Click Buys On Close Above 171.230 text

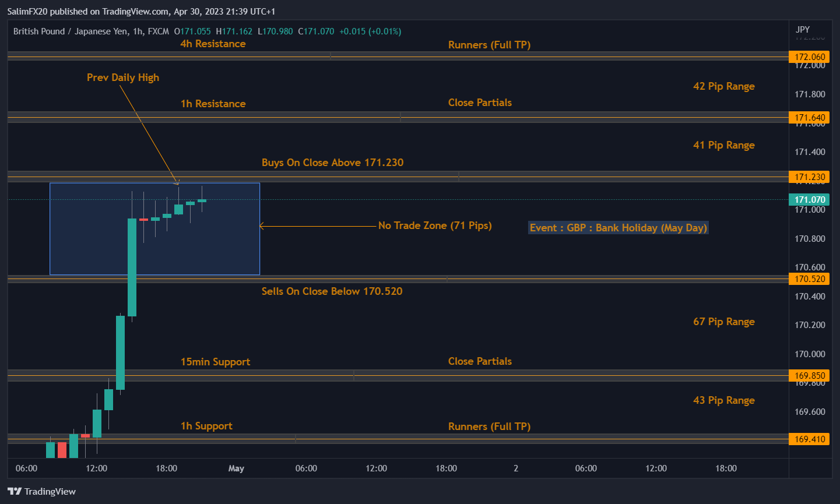point(332,163)
